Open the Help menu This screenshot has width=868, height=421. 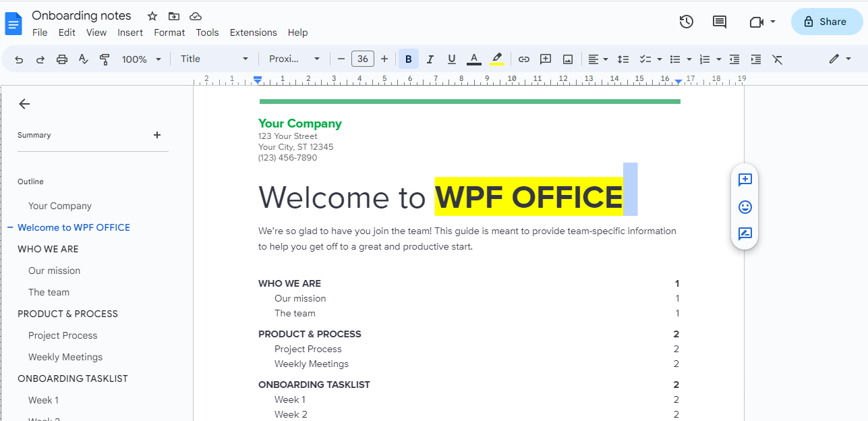(297, 32)
